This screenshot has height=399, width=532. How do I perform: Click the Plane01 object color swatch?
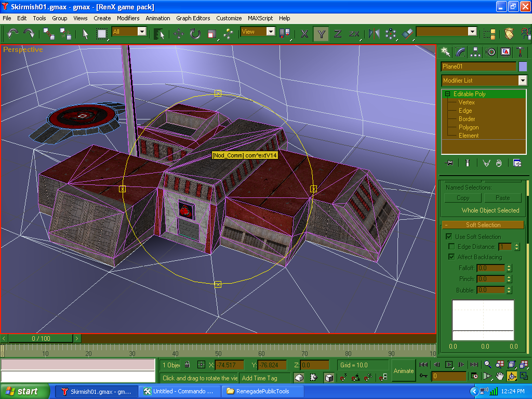(523, 66)
